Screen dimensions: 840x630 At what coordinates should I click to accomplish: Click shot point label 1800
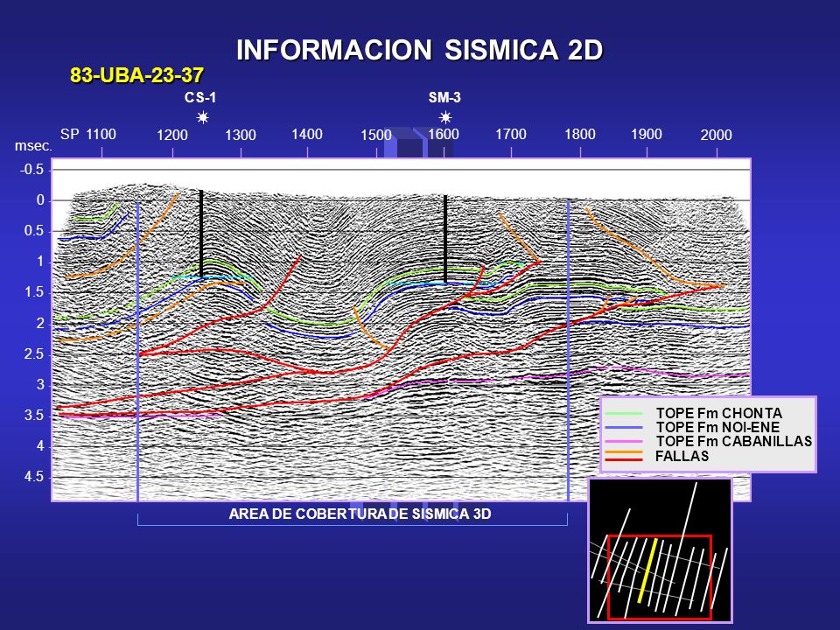point(580,134)
